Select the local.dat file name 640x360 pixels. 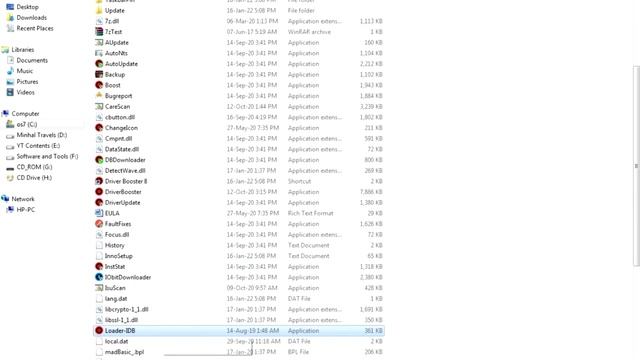pyautogui.click(x=116, y=341)
